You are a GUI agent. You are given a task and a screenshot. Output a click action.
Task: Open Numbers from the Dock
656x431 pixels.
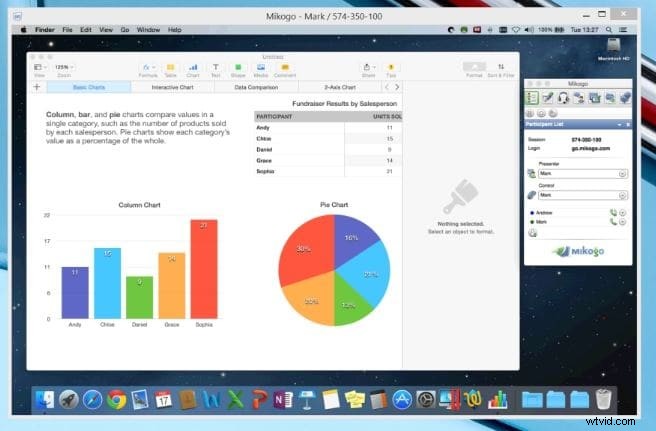click(497, 400)
